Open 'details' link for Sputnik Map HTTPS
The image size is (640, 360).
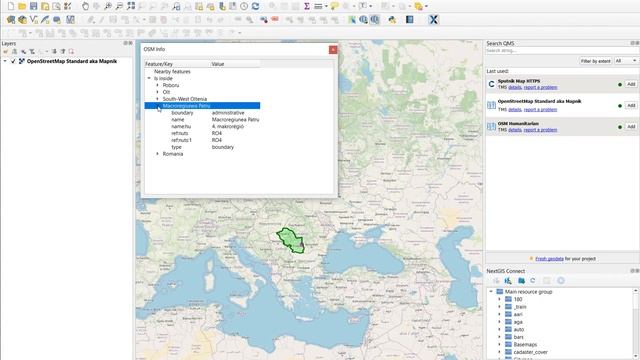click(515, 87)
